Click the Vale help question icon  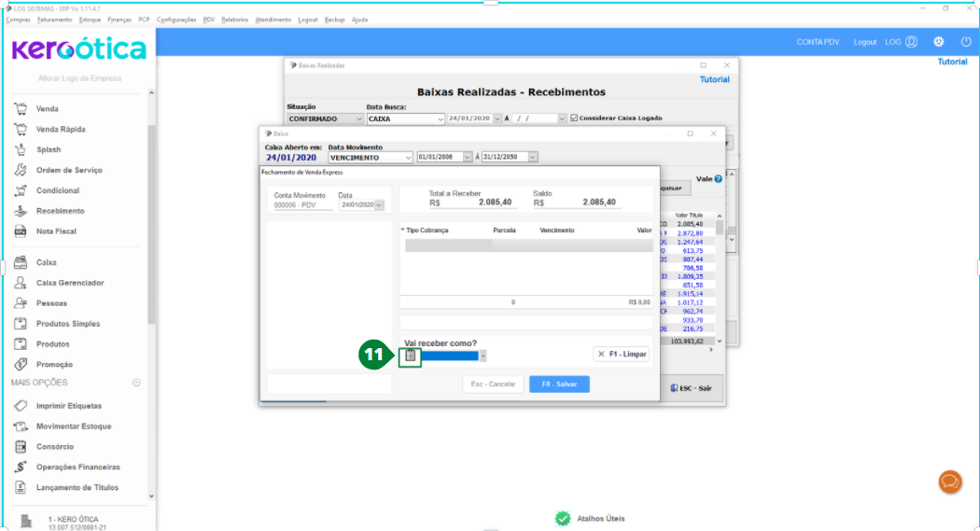(718, 178)
